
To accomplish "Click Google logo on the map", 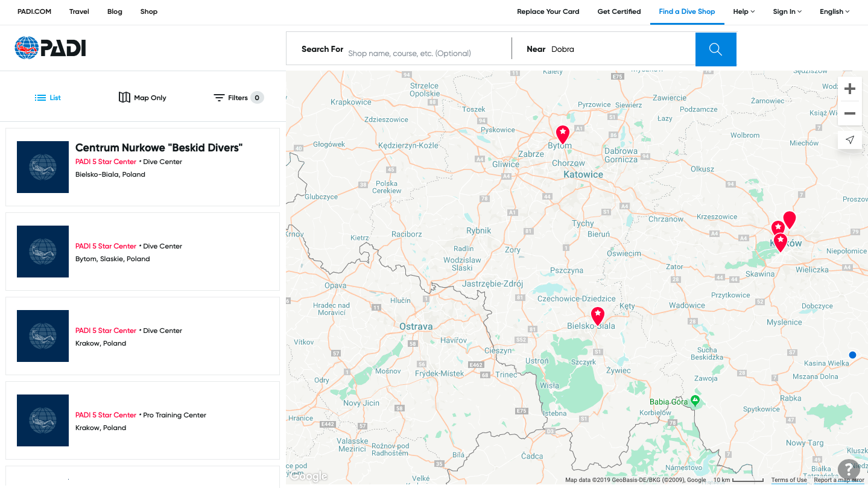I will coord(309,477).
